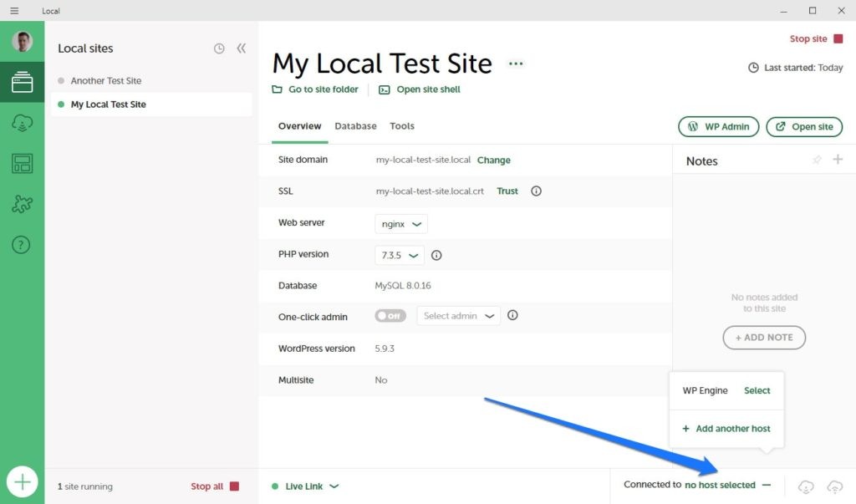Open the Blueprints sidebar icon
The width and height of the screenshot is (856, 504).
click(x=22, y=164)
